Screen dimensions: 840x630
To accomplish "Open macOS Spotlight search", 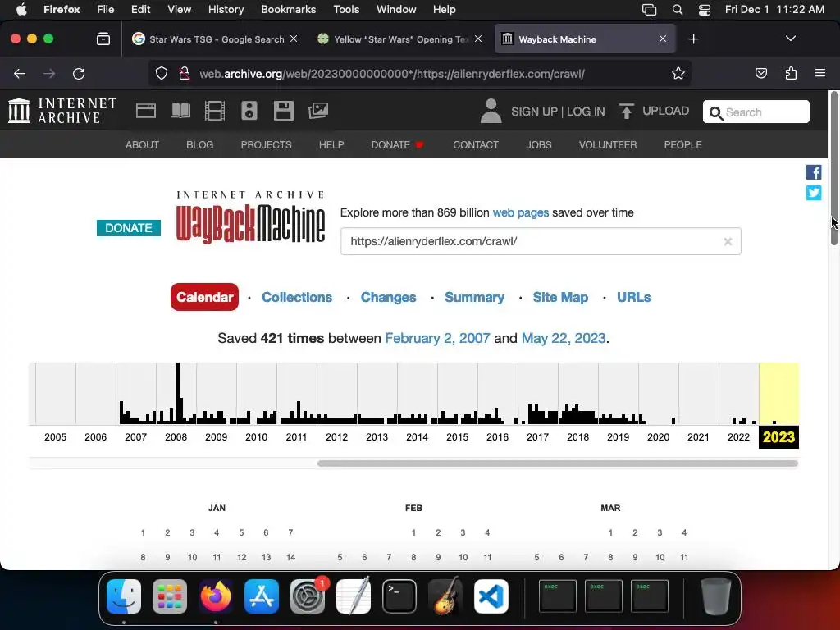I will [x=677, y=10].
